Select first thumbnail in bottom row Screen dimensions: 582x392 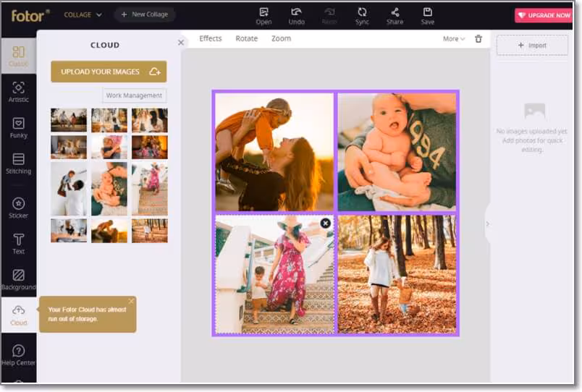click(69, 231)
